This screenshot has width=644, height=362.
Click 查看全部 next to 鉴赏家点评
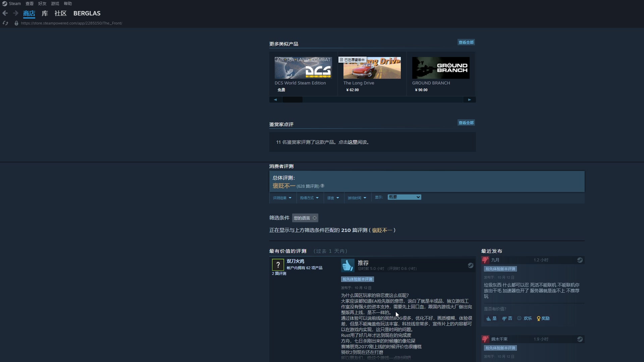pos(466,122)
